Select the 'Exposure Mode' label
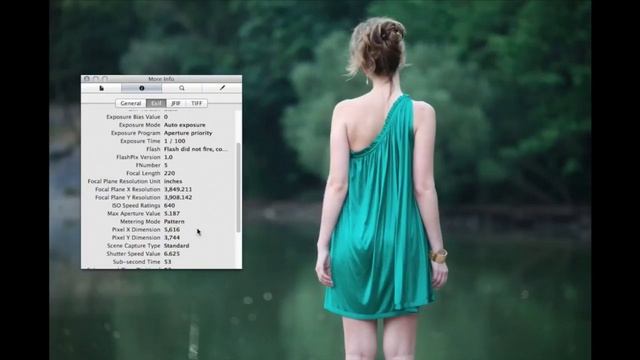This screenshot has width=640, height=360. (140, 125)
